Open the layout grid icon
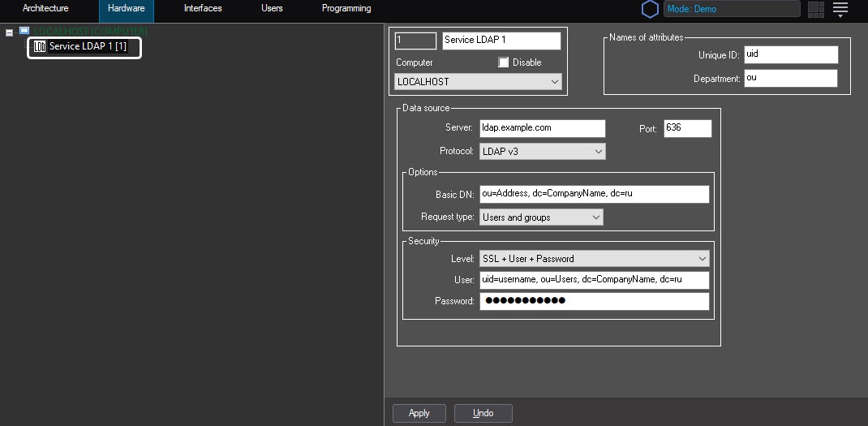Viewport: 868px width, 426px height. [x=815, y=9]
